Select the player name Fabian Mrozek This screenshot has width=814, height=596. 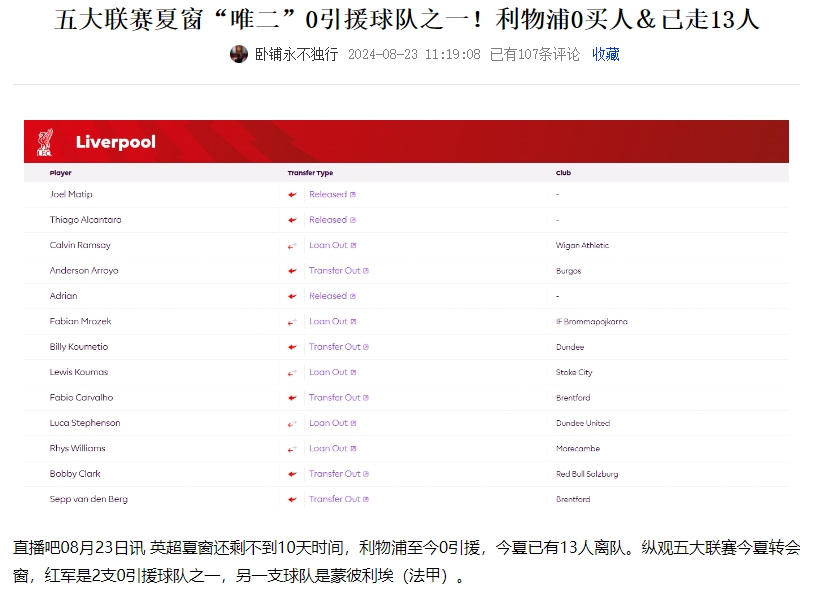[80, 321]
